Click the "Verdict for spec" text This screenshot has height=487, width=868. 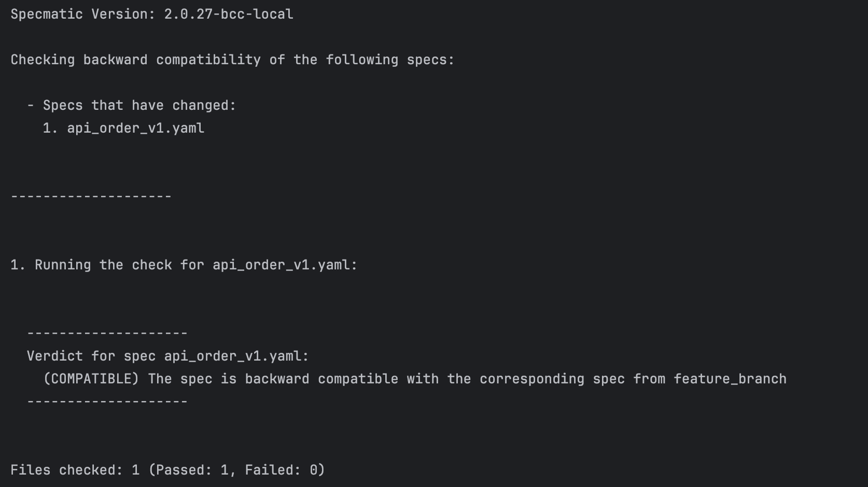(x=91, y=356)
